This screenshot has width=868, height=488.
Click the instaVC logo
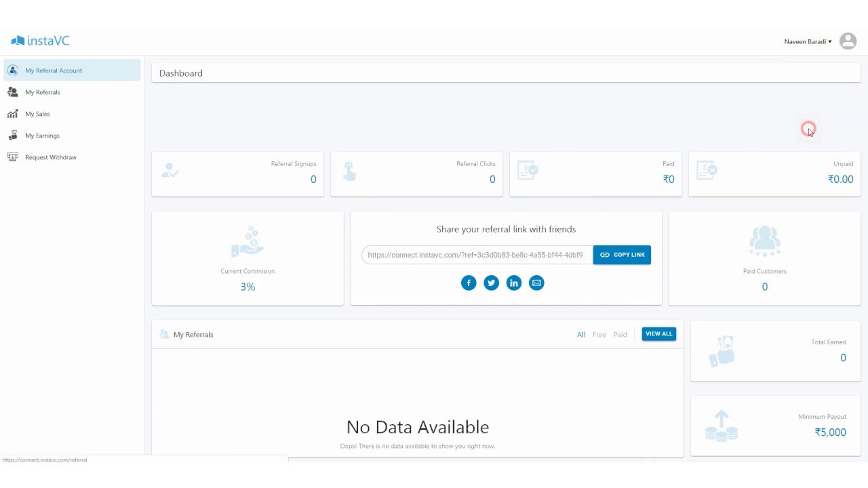(x=41, y=41)
